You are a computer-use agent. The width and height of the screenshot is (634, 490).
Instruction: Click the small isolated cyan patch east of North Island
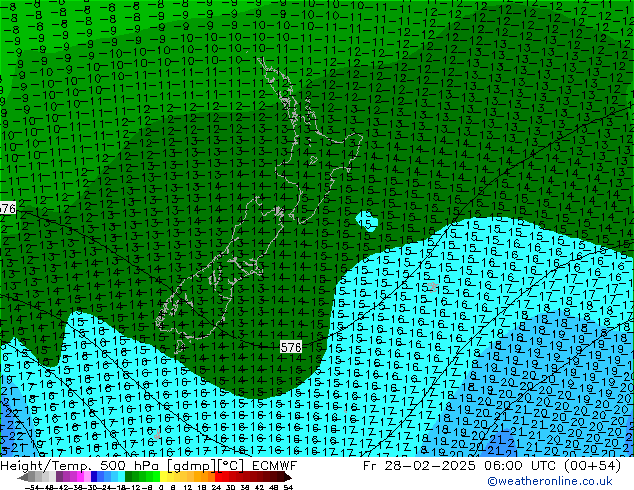(367, 221)
